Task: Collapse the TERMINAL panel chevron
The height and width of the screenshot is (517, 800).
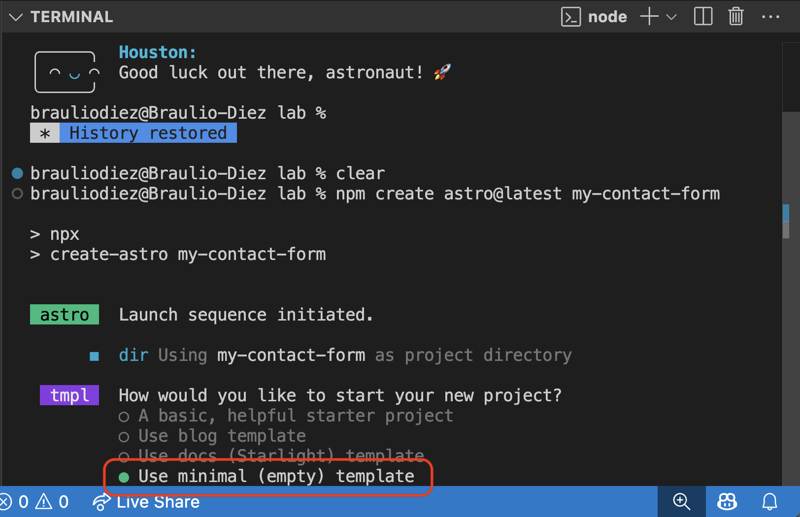Action: [15, 17]
